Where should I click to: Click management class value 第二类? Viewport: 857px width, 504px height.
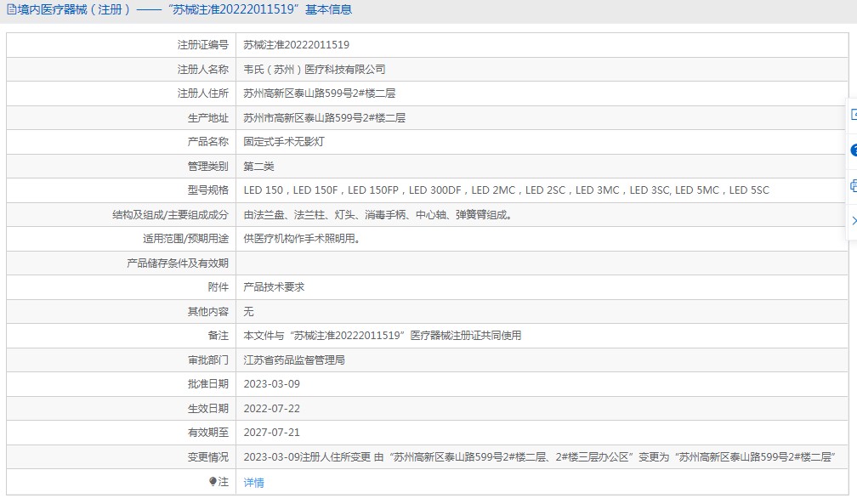258,167
